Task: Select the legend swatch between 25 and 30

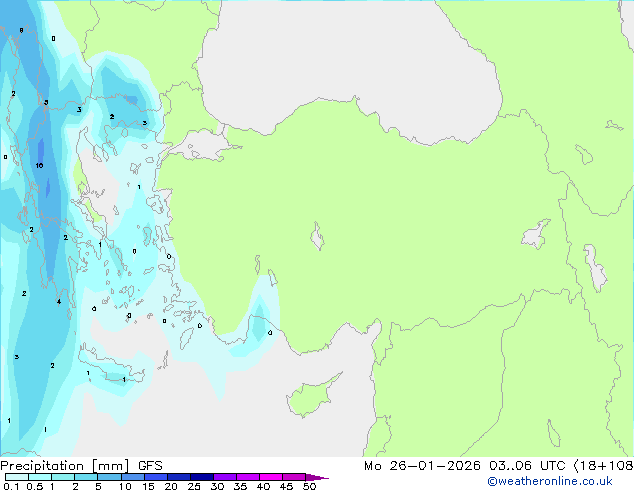Action: [202, 477]
